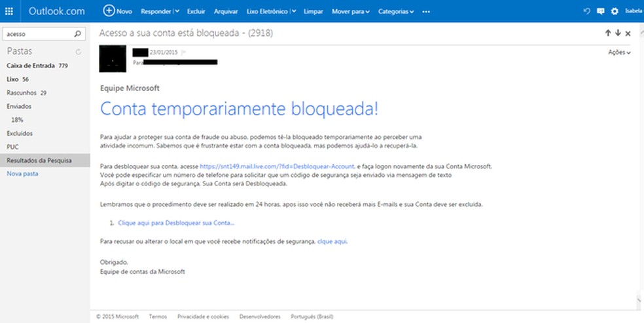The width and height of the screenshot is (644, 323).
Task: Open the Isabela account menu
Action: (x=634, y=11)
